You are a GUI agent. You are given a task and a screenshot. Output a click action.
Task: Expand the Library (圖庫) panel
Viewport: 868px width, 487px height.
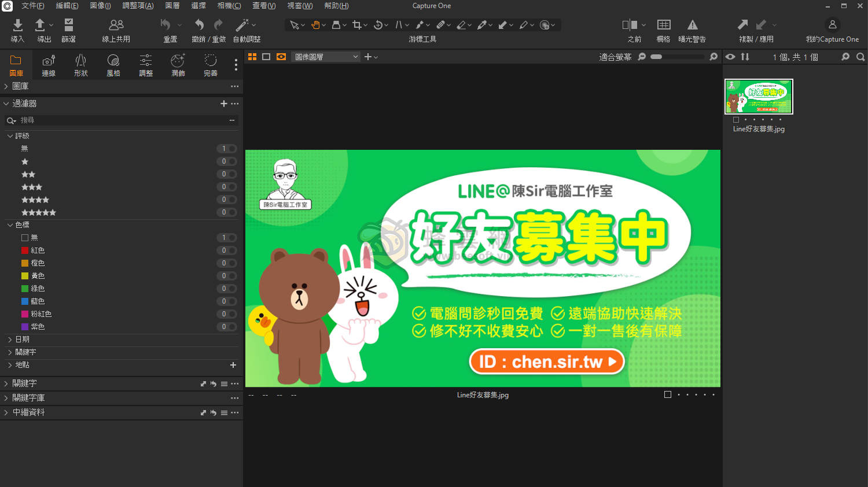[x=6, y=86]
